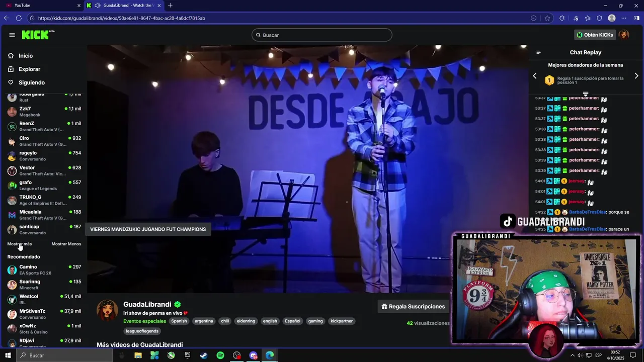Open Steam from taskbar
This screenshot has height=362, width=644.
click(204, 355)
